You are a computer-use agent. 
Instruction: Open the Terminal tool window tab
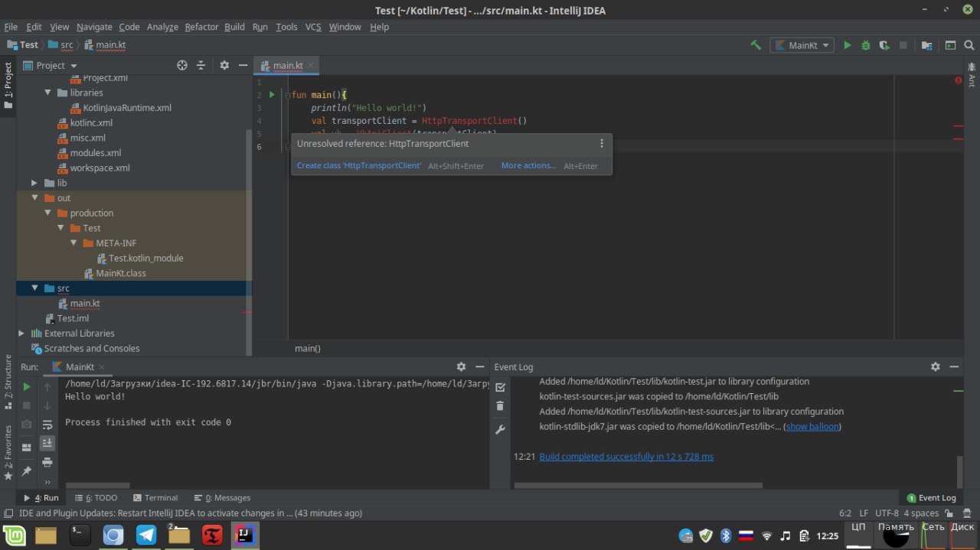[x=155, y=498]
